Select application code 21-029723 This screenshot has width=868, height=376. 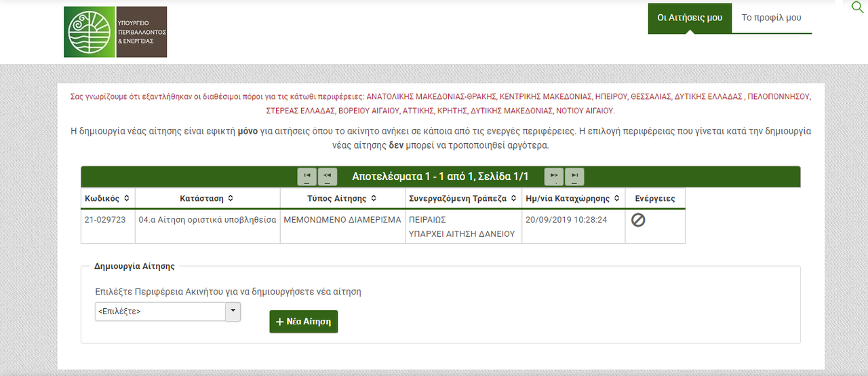(x=105, y=220)
